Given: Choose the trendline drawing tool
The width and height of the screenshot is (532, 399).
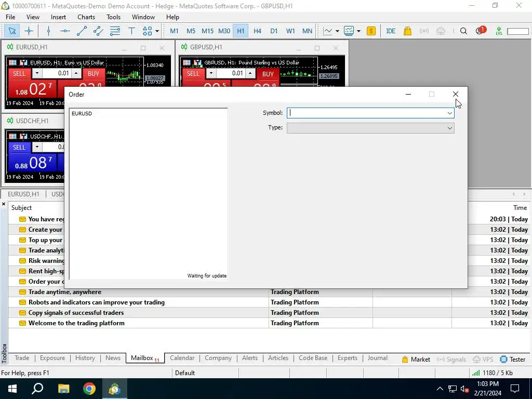Looking at the screenshot, I should click(82, 31).
